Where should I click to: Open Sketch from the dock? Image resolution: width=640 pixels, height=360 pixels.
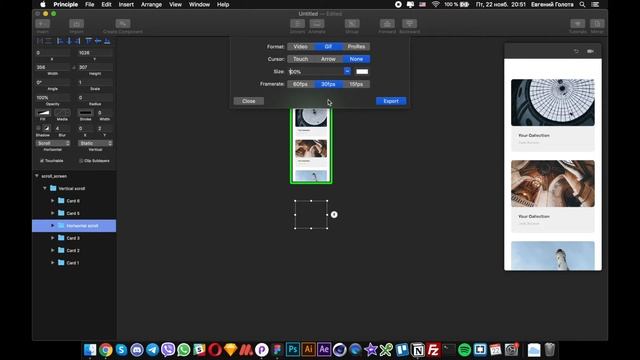click(x=231, y=350)
